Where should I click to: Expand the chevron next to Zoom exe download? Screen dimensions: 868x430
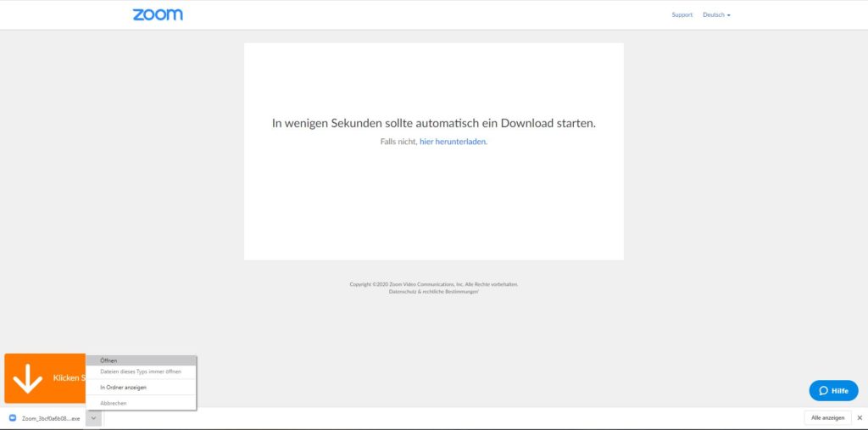[x=93, y=418]
